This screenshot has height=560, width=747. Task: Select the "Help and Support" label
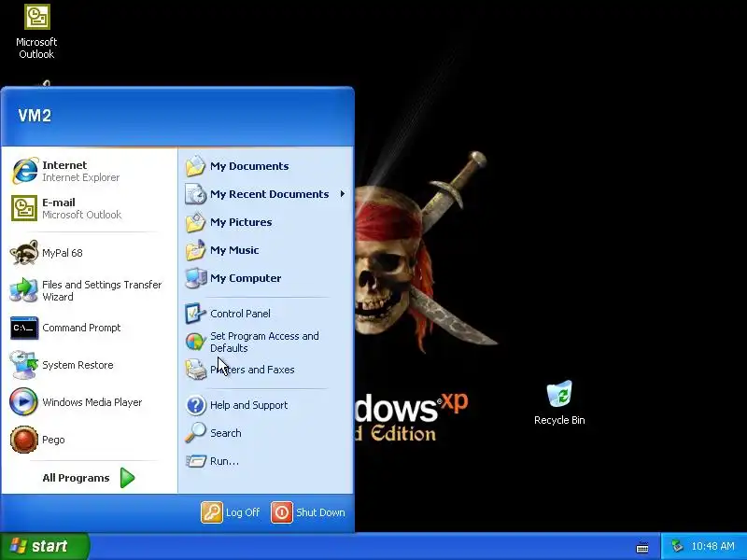249,405
